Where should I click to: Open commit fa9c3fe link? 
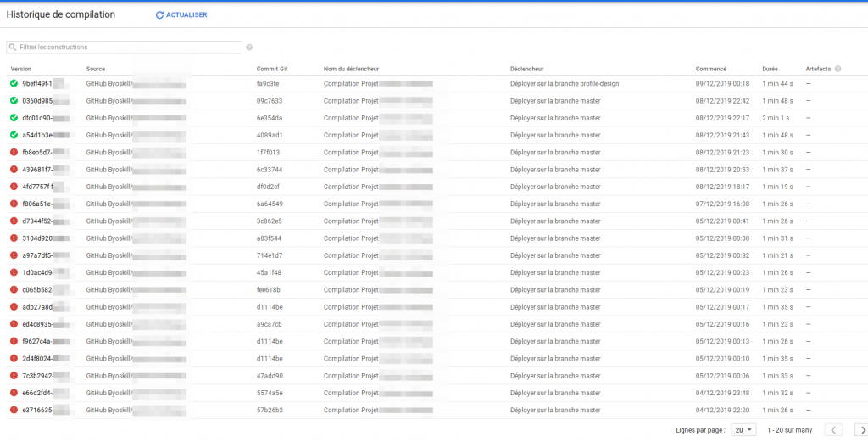268,84
